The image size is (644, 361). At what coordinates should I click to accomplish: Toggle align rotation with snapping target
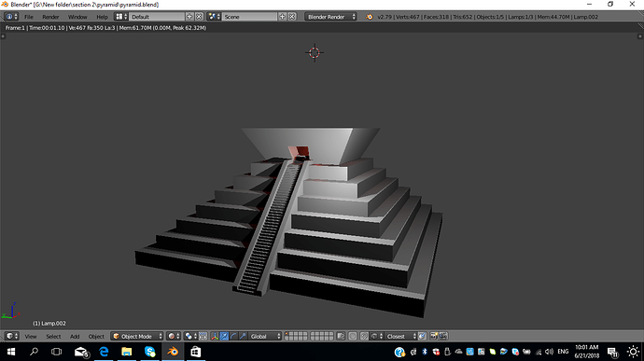pyautogui.click(x=422, y=336)
